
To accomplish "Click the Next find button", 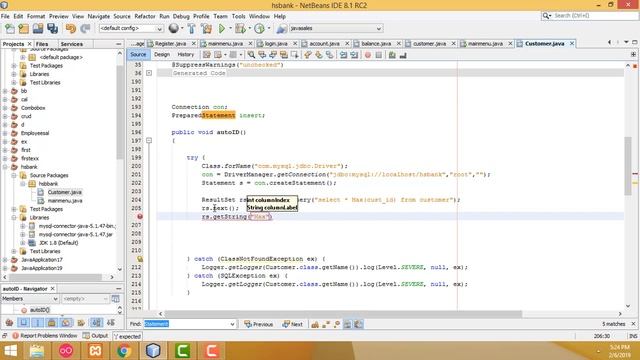I will [293, 324].
